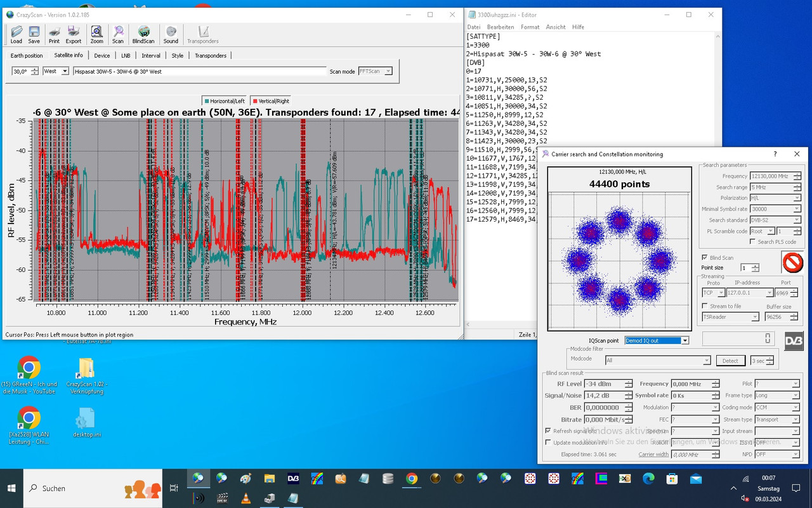The height and width of the screenshot is (508, 812).
Task: Open the Style tab in CrazyScan
Action: (178, 55)
